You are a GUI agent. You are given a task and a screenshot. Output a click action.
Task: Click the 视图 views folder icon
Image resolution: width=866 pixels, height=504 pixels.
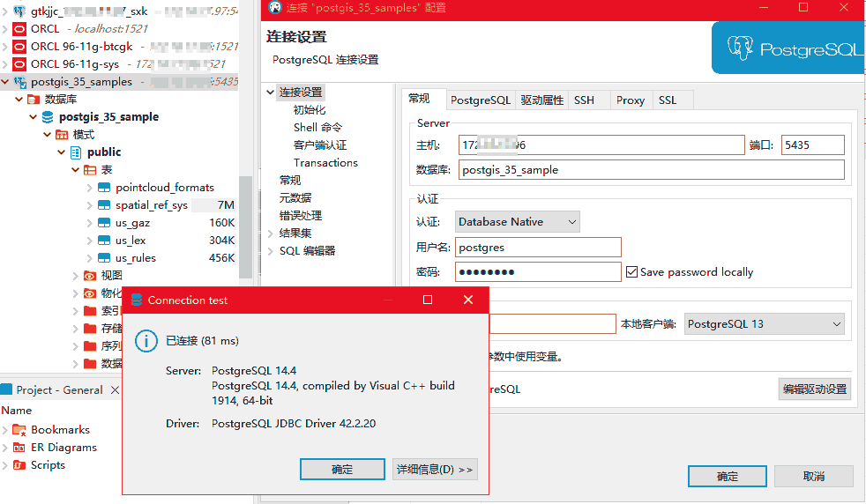tap(90, 276)
